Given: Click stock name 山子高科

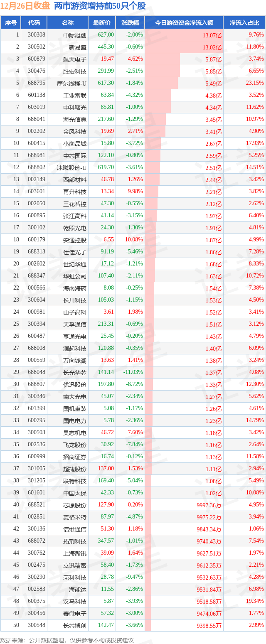Looking at the screenshot, I should tap(75, 312).
